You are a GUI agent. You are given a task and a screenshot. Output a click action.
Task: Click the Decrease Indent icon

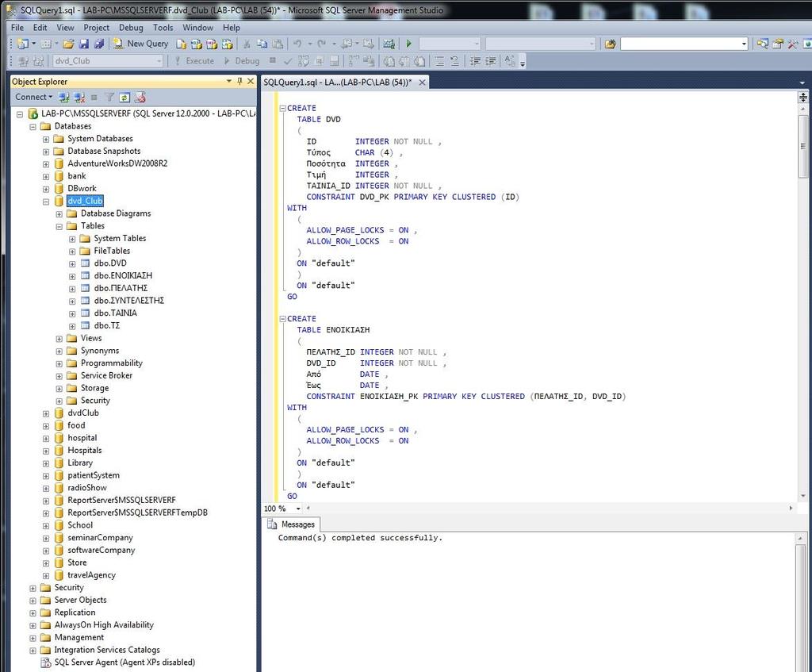click(475, 61)
